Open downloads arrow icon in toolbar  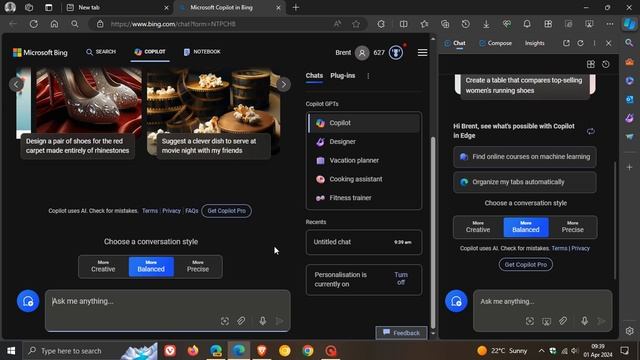click(486, 24)
